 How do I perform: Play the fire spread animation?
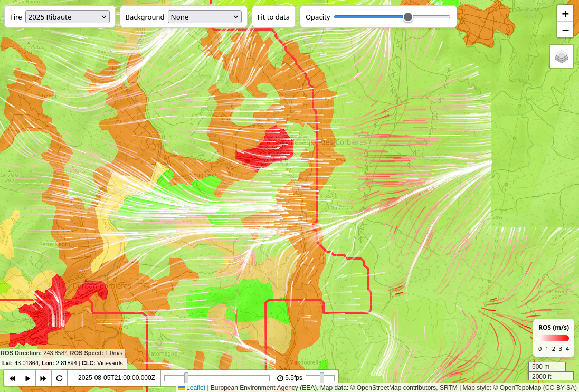coord(28,378)
